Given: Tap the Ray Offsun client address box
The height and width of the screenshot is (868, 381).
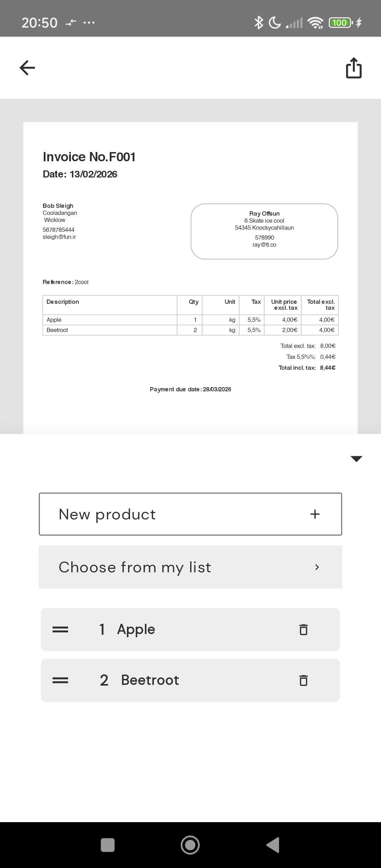Looking at the screenshot, I should coord(264,231).
